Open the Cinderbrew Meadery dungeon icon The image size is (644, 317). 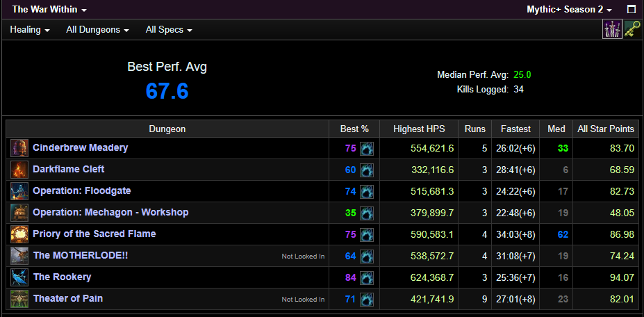tap(19, 148)
